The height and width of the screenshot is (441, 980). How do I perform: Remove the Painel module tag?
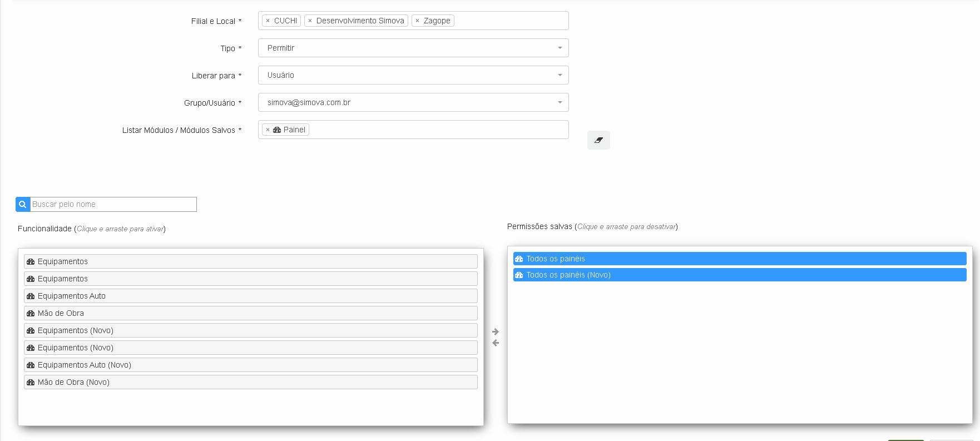(268, 130)
